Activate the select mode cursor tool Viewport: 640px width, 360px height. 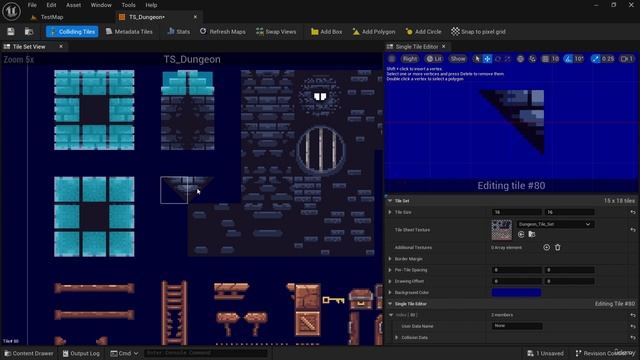tap(476, 59)
